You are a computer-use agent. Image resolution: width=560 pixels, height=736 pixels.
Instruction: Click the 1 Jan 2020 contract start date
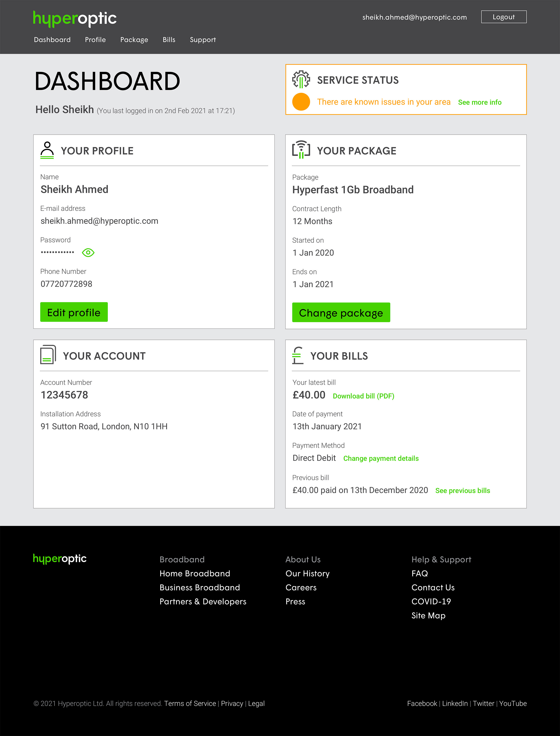coord(313,252)
